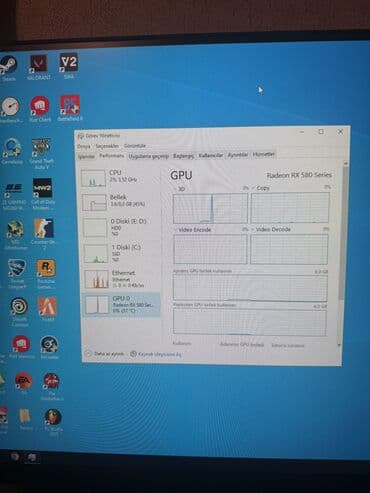370x493 pixels.
Task: Minimize the Task Manager window
Action: [x=302, y=132]
